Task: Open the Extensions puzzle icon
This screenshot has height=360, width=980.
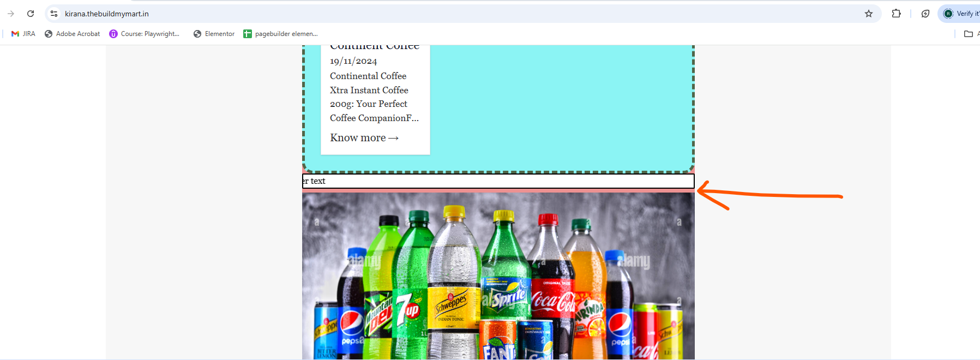Action: tap(896, 14)
